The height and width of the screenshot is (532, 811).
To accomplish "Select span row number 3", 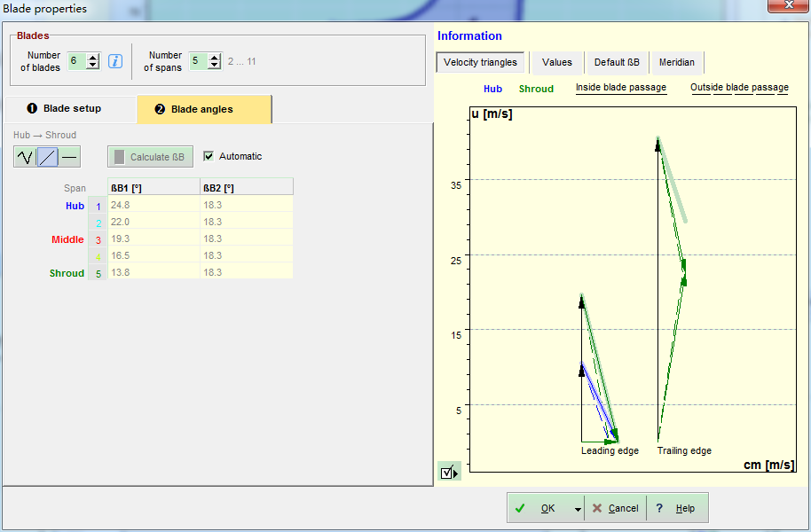I will tap(98, 240).
